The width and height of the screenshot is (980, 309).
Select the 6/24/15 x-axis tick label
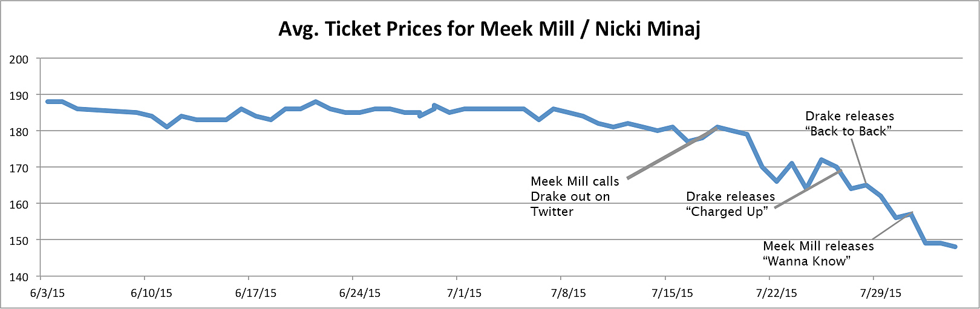[360, 293]
